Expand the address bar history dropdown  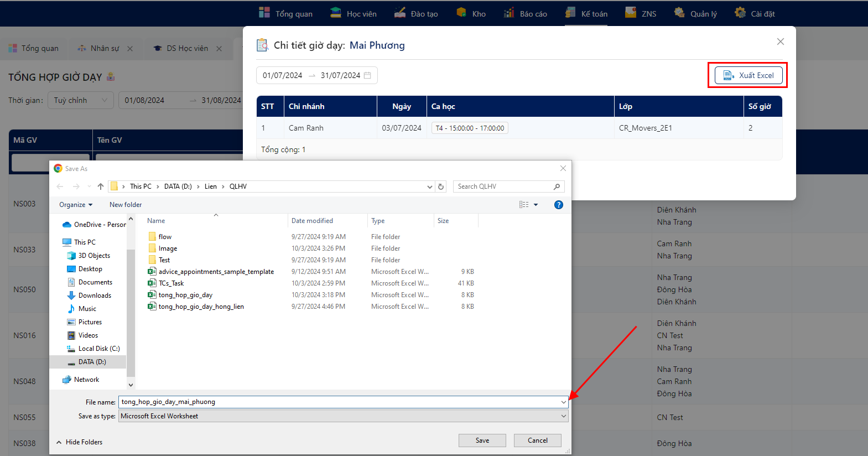point(430,186)
